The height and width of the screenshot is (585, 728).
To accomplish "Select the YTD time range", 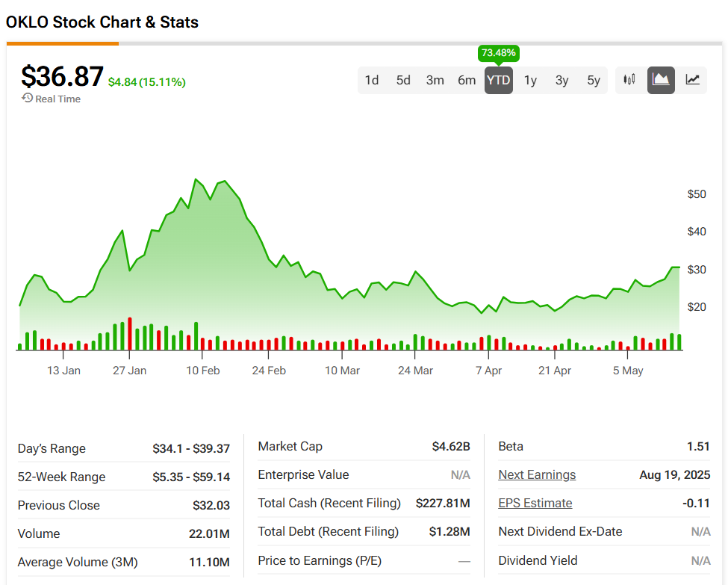I will click(x=499, y=81).
